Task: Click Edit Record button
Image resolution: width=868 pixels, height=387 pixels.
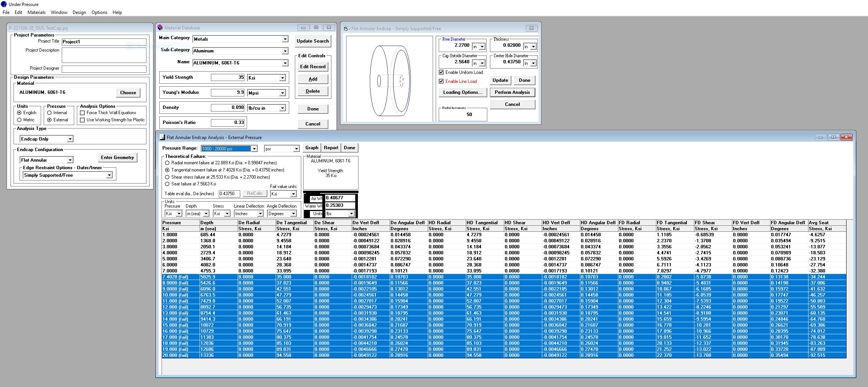Action: pos(313,67)
